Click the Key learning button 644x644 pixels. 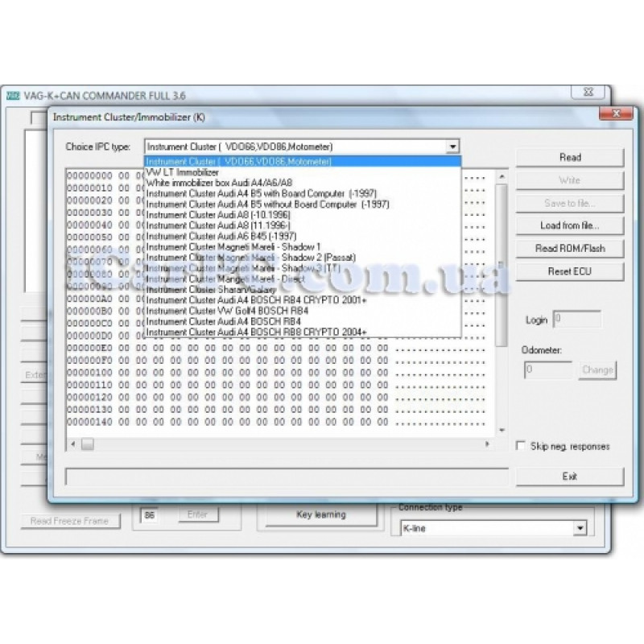point(320,514)
